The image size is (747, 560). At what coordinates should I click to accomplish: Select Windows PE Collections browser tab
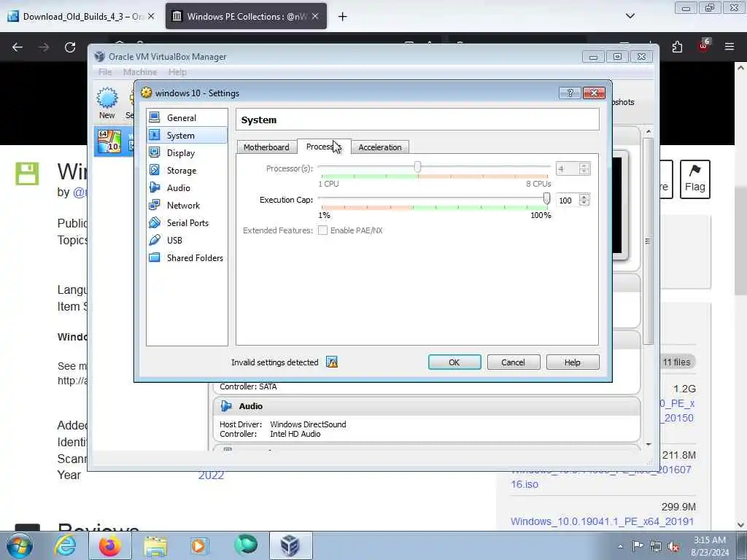245,16
